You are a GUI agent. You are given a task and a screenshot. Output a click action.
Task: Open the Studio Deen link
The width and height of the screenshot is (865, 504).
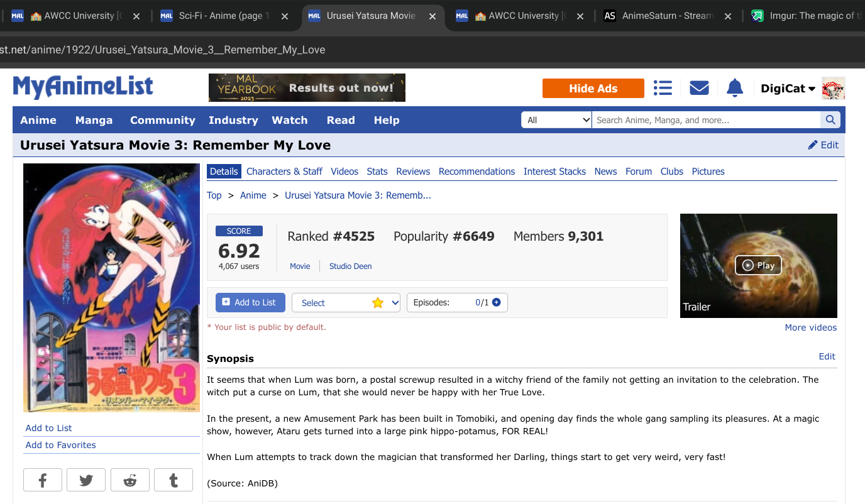click(x=350, y=266)
